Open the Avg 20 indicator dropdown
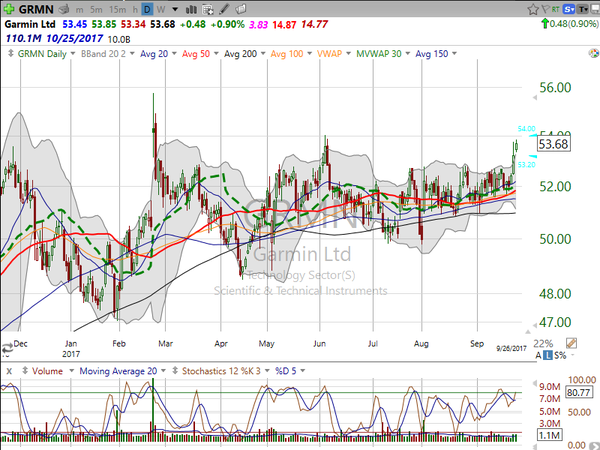The height and width of the screenshot is (450, 600). pyautogui.click(x=174, y=54)
